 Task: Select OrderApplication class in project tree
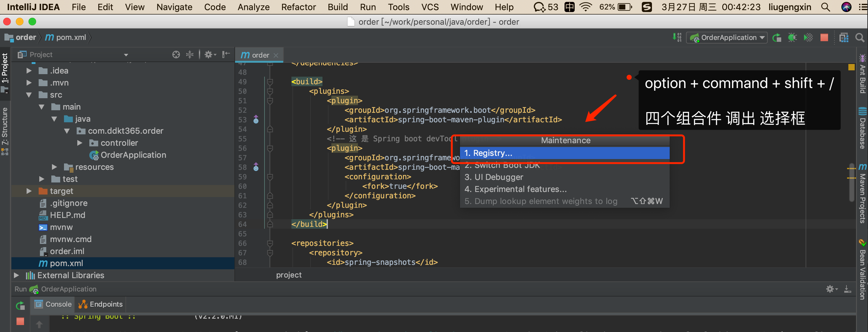128,155
